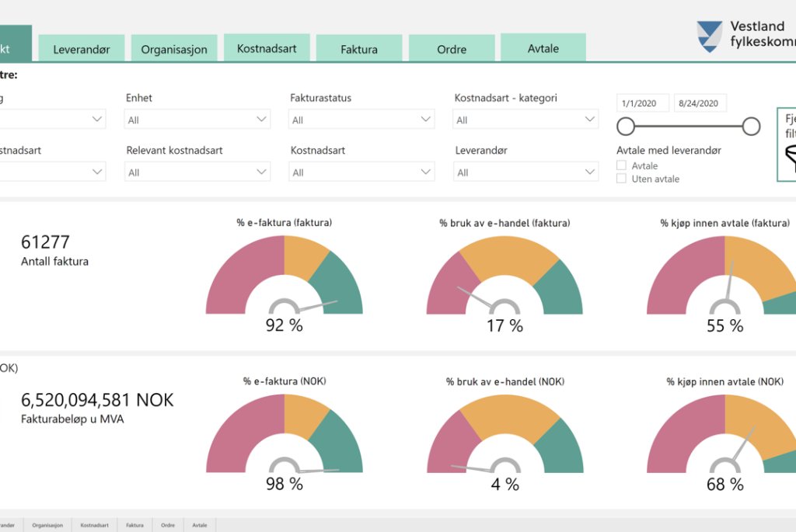Click the left date slider handle
The image size is (796, 532).
(x=626, y=127)
